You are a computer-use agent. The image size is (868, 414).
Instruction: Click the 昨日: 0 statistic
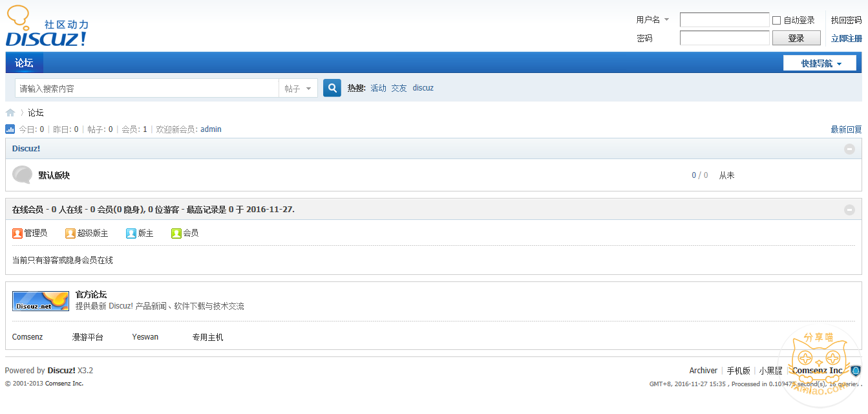65,129
